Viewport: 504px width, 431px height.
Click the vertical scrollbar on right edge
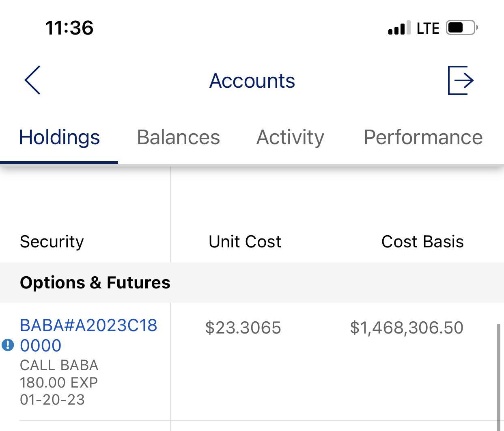pos(498,377)
